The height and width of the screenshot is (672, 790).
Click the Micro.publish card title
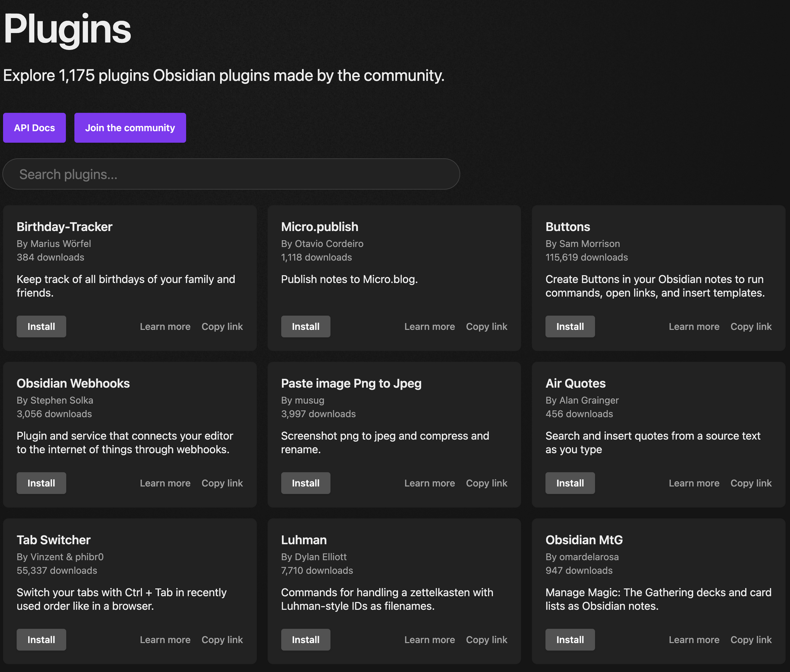coord(320,227)
